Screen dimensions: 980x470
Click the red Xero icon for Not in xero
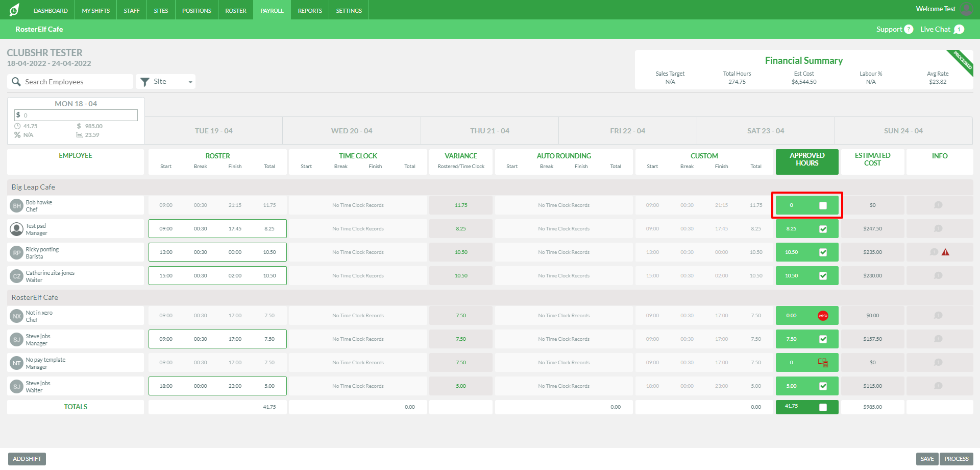[823, 315]
